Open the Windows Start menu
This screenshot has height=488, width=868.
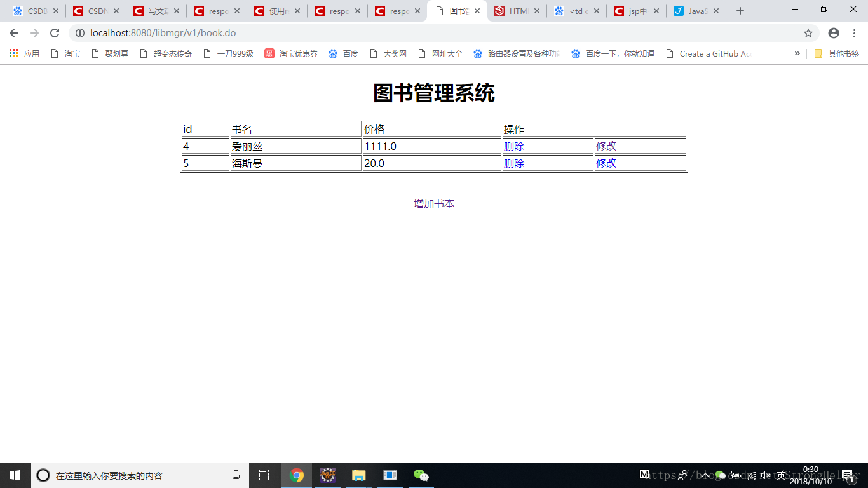pyautogui.click(x=15, y=475)
